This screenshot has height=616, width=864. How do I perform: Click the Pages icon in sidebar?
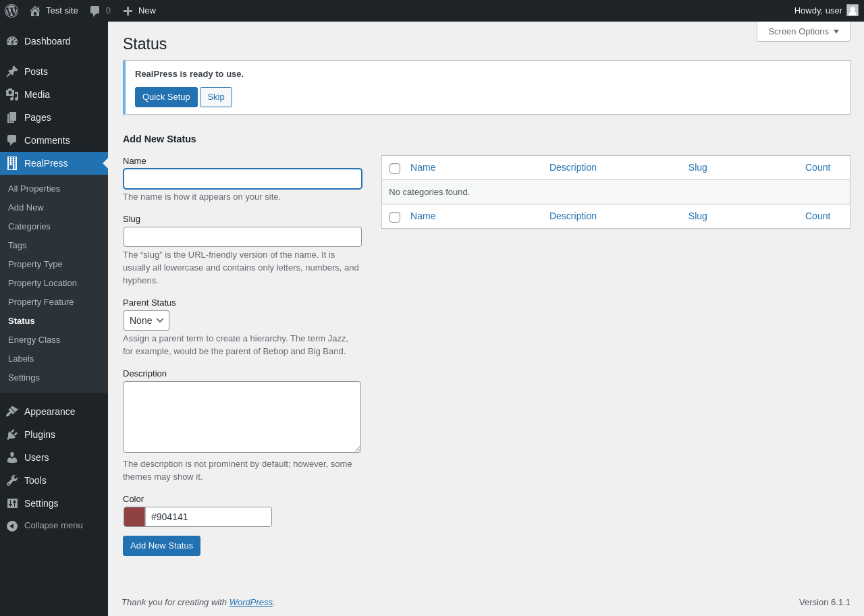point(12,117)
